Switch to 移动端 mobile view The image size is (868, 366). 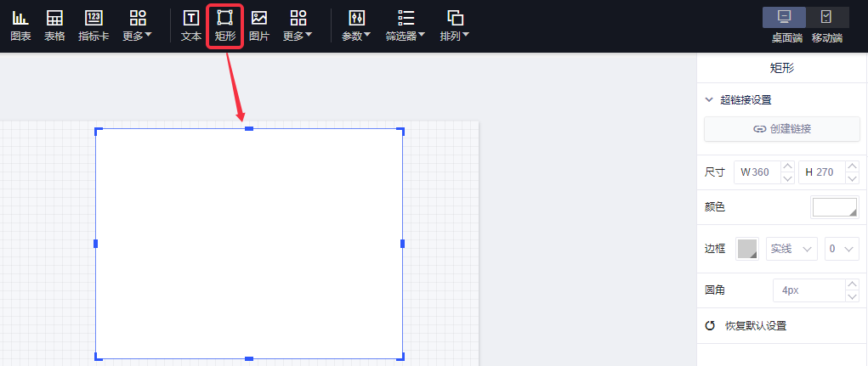826,25
